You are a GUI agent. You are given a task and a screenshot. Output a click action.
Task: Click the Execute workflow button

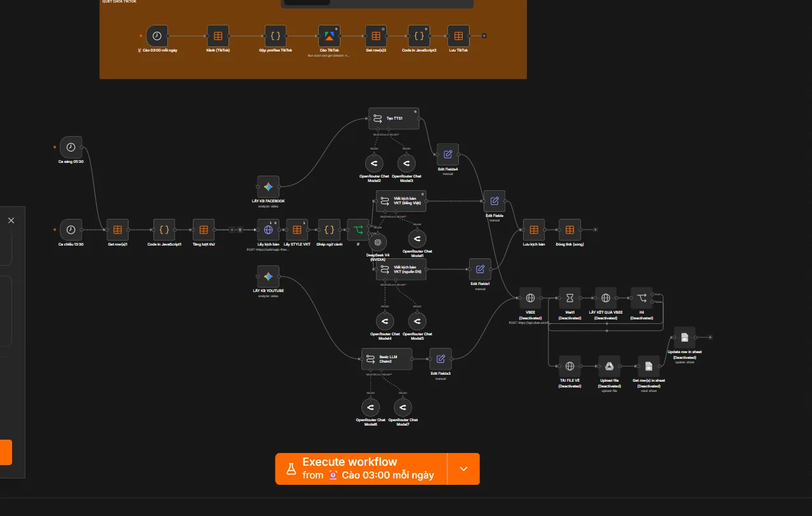(361, 469)
